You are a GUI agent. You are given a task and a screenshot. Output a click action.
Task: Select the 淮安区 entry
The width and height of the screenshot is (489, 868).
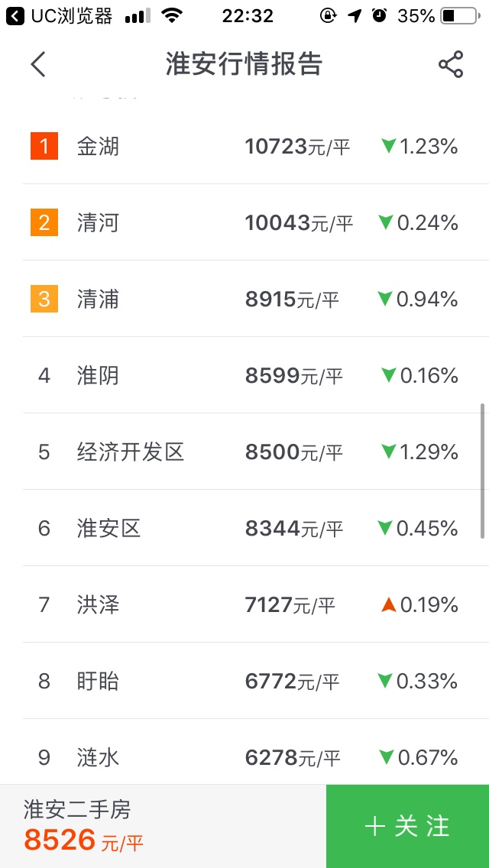(x=256, y=528)
